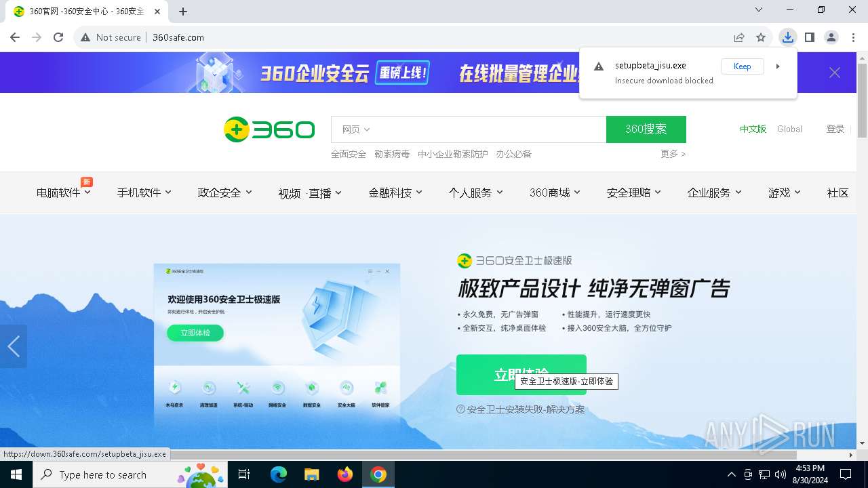Expand download options arrow beside Keep
Viewport: 868px width, 488px height.
tap(778, 66)
